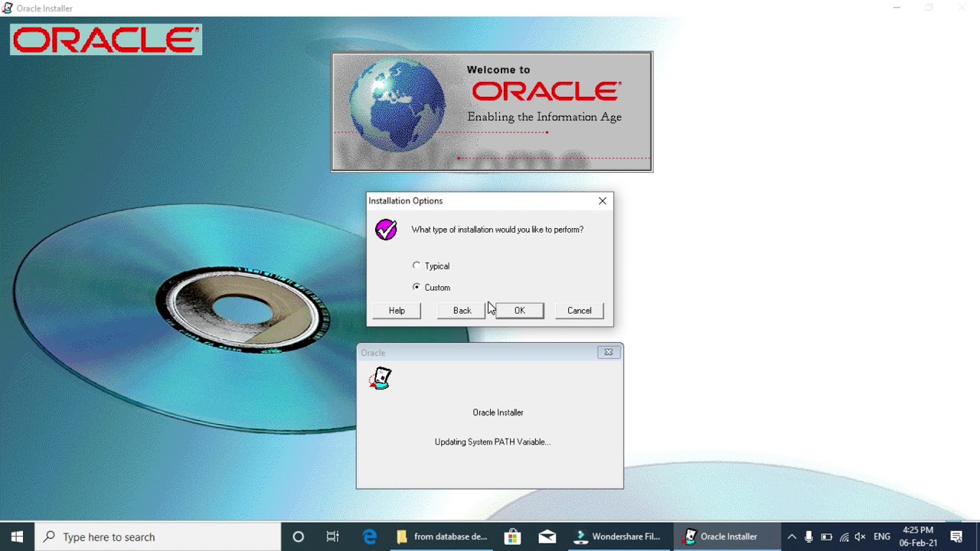Open the notification center icon

click(956, 536)
